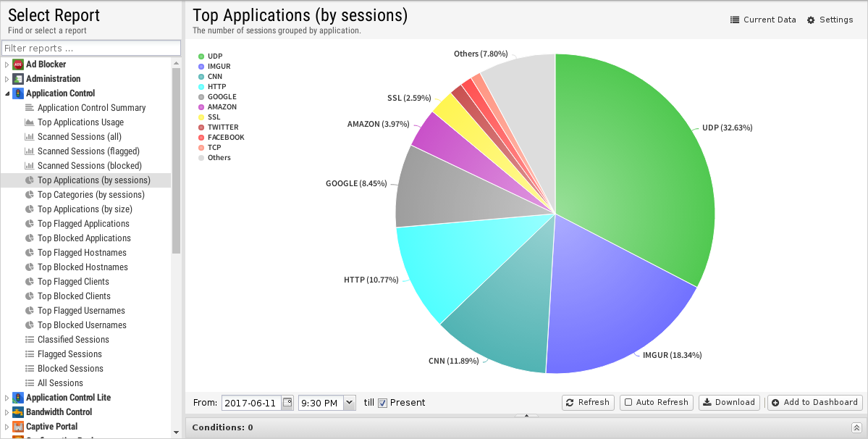Click the Top Blocked Hostnames pie icon
Image resolution: width=868 pixels, height=439 pixels.
30,267
